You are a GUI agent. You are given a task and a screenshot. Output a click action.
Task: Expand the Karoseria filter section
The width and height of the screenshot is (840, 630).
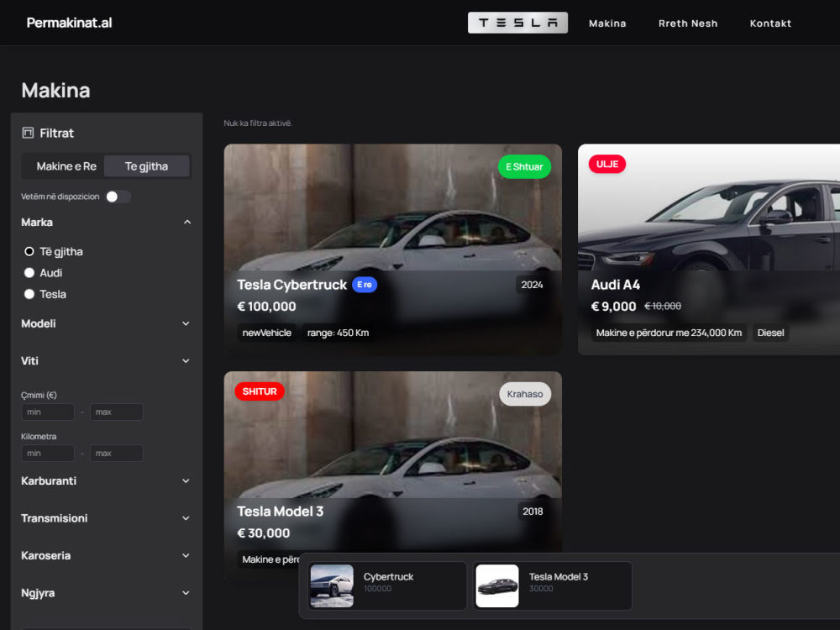[106, 556]
